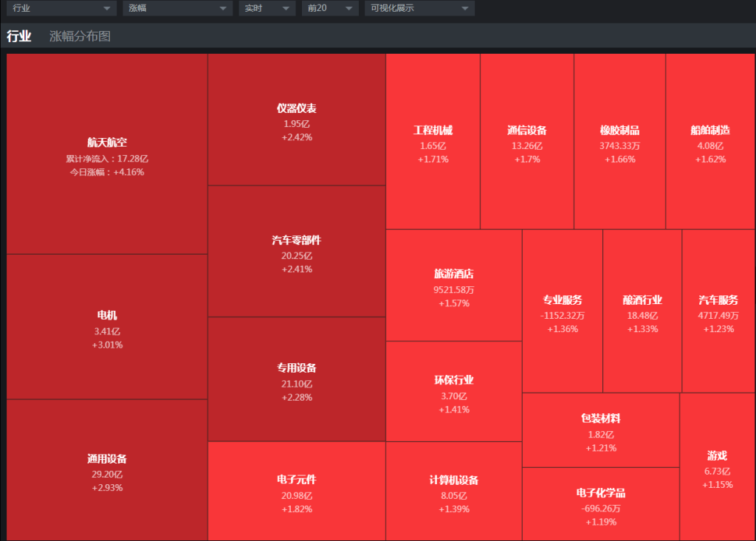Open the 可视化展示 display mode dropdown
The height and width of the screenshot is (541, 756).
click(419, 8)
